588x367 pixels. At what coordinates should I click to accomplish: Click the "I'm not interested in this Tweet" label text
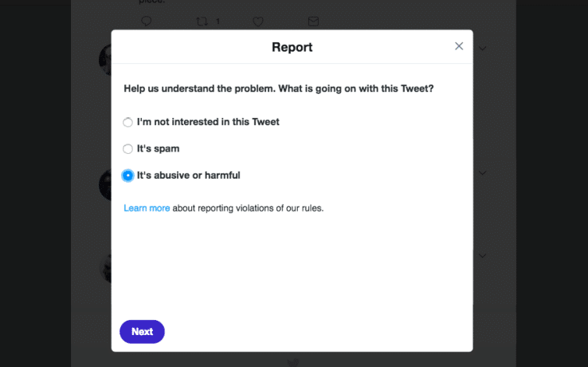(x=208, y=122)
